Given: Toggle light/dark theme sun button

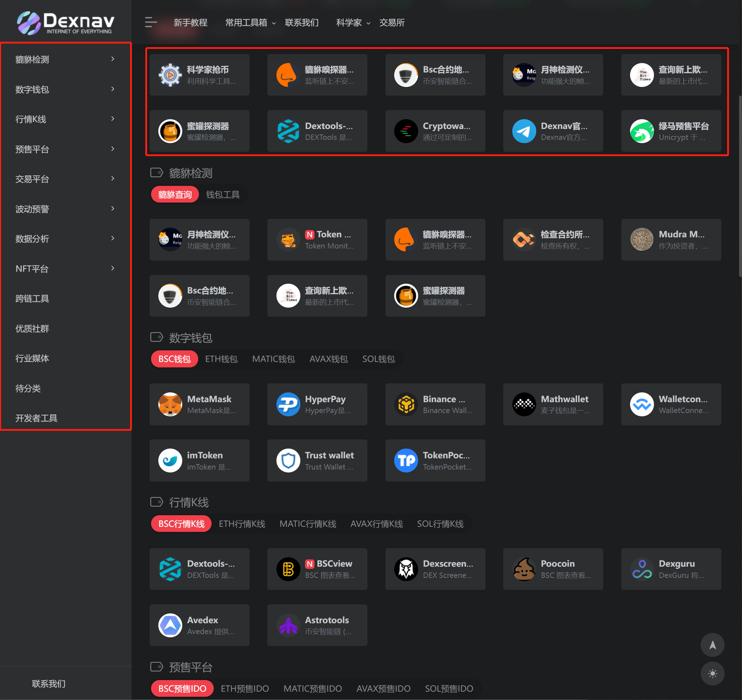Looking at the screenshot, I should pos(713,674).
